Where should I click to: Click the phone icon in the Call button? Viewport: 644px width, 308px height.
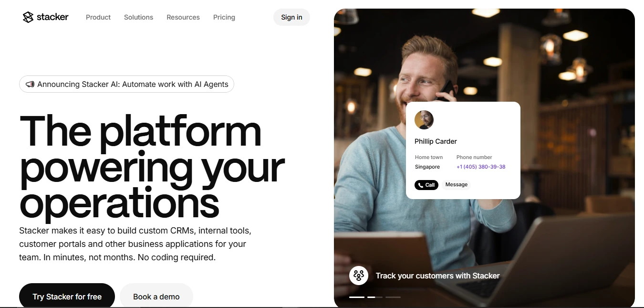click(x=420, y=185)
